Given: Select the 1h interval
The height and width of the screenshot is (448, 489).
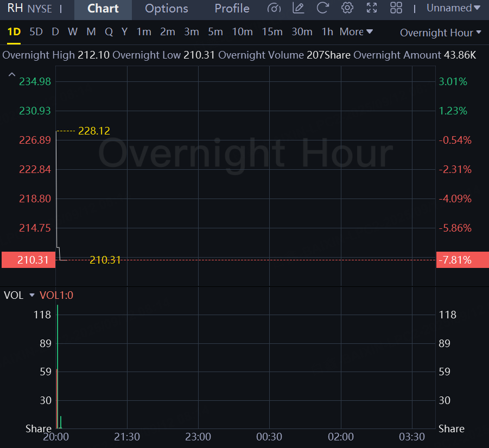Looking at the screenshot, I should point(327,32).
